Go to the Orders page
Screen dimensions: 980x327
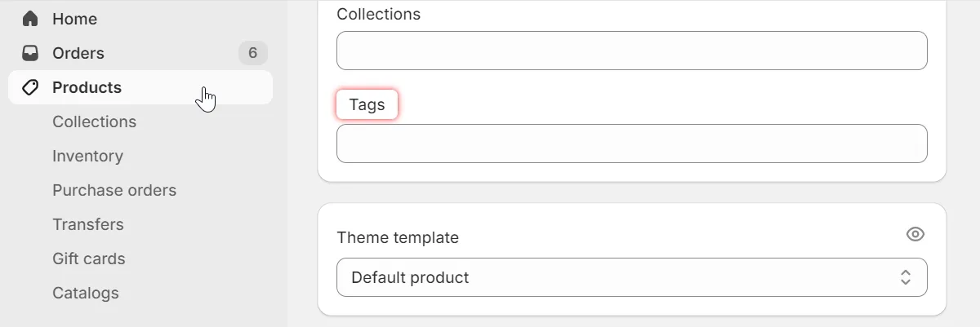(78, 53)
